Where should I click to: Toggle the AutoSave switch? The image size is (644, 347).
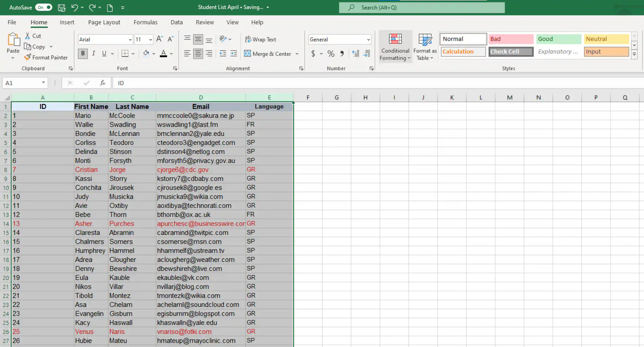44,7
